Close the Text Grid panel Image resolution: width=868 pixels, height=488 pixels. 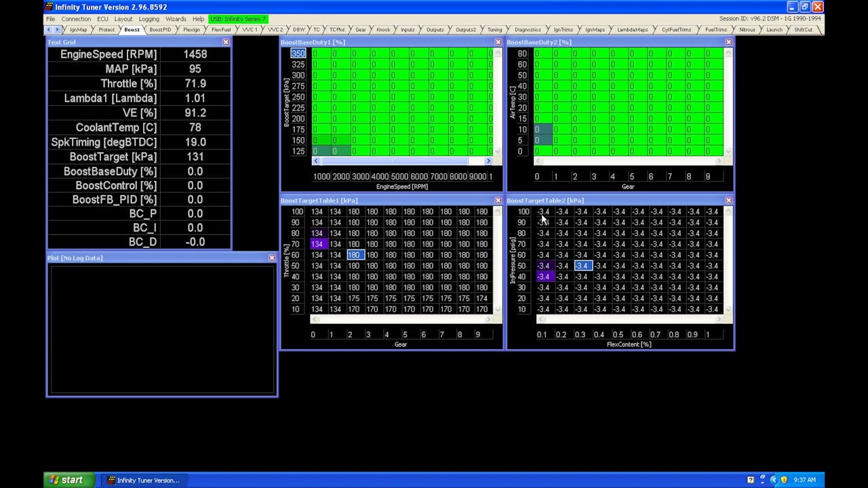coord(226,42)
